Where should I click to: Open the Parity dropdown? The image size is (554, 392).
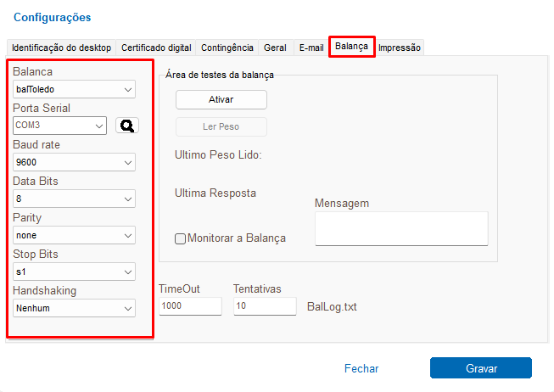(x=75, y=235)
